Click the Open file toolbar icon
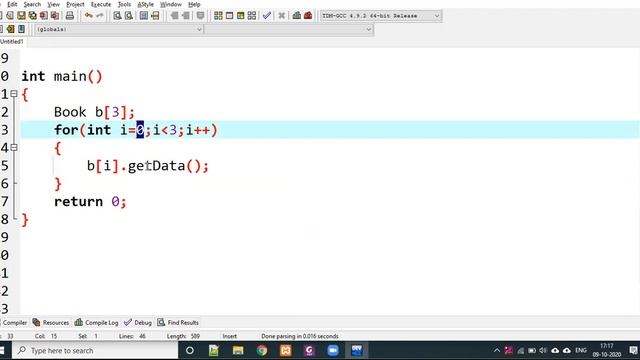This screenshot has height=360, width=640. (10, 16)
